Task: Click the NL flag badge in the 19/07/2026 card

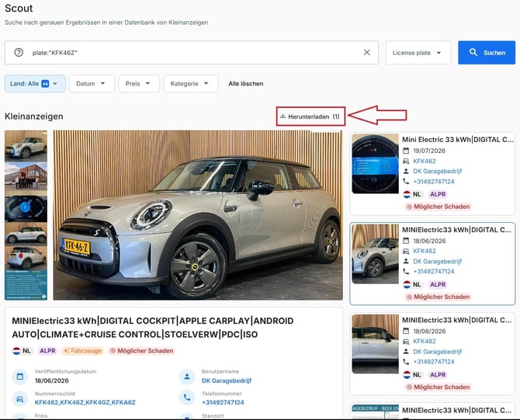Action: [412, 194]
